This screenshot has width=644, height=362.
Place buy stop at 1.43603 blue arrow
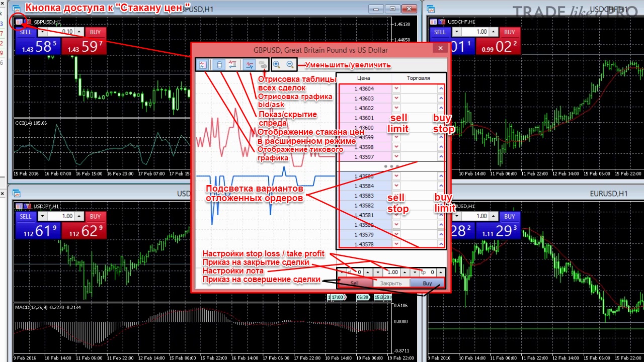pos(441,99)
